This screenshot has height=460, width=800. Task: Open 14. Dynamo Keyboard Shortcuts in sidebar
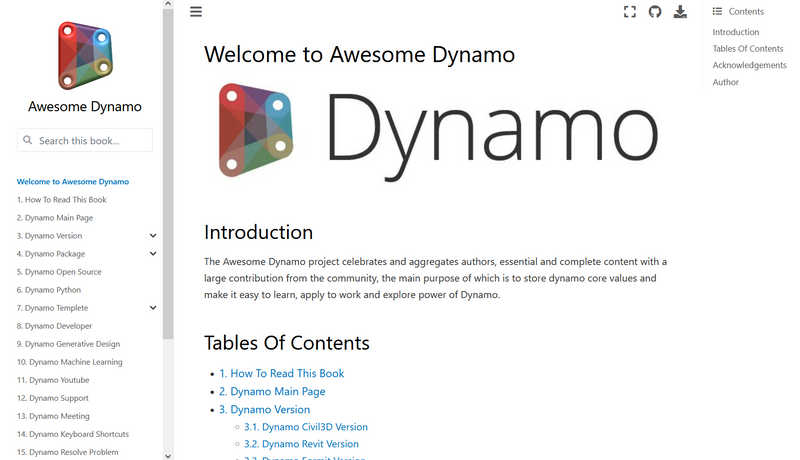click(72, 434)
